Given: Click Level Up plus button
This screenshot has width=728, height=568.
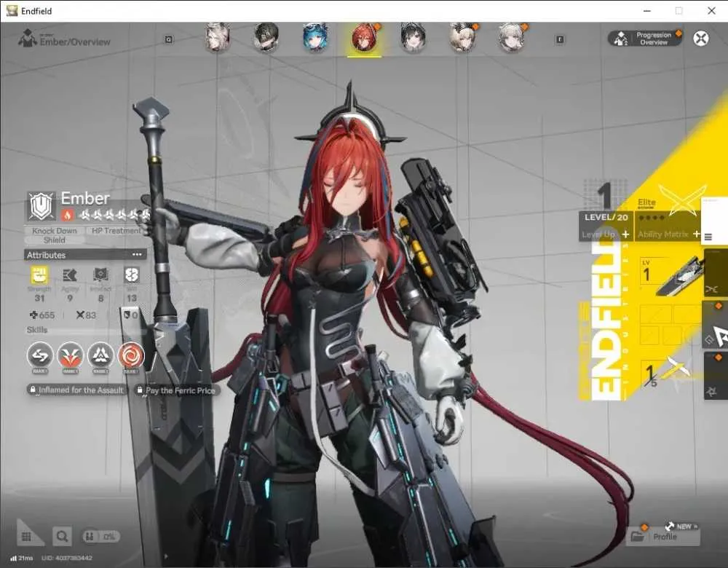Looking at the screenshot, I should [x=625, y=234].
